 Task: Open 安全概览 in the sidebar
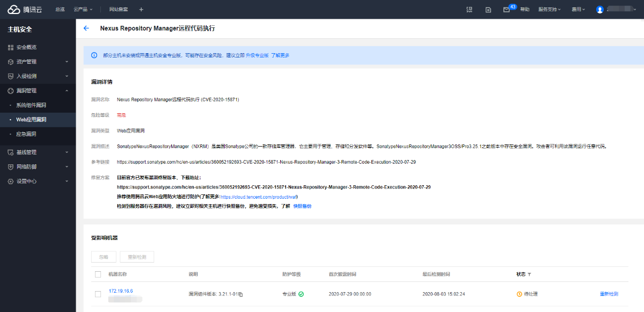click(x=26, y=47)
